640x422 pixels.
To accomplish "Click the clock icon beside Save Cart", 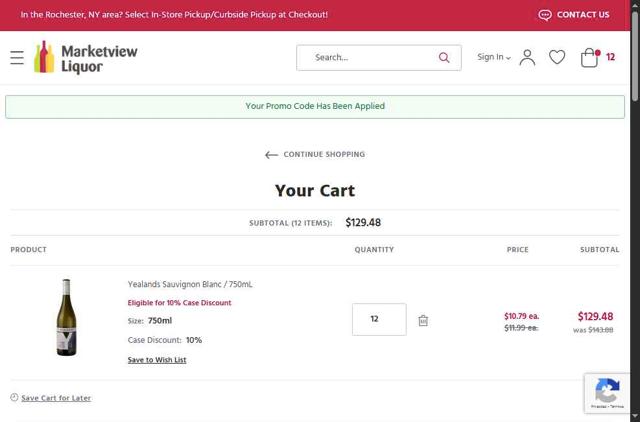I will [14, 397].
